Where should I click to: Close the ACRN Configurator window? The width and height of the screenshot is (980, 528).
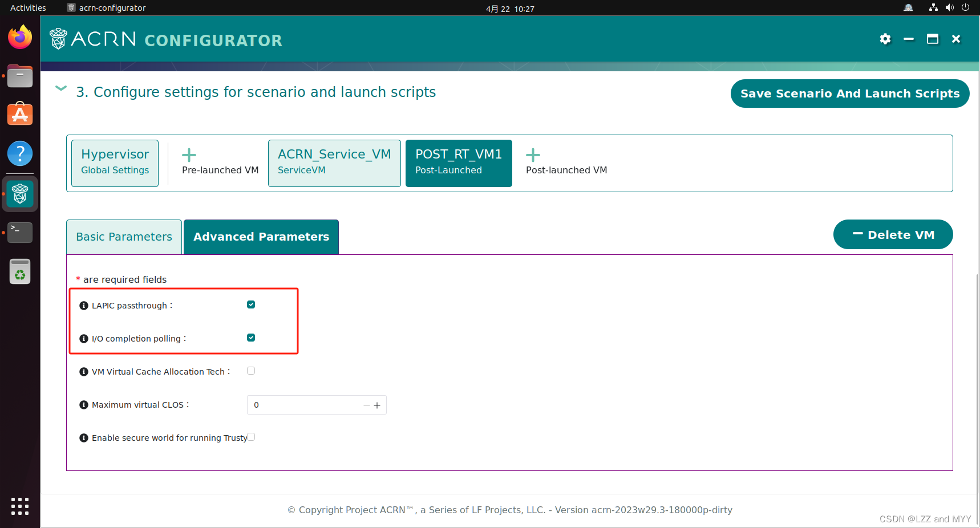[x=956, y=39]
